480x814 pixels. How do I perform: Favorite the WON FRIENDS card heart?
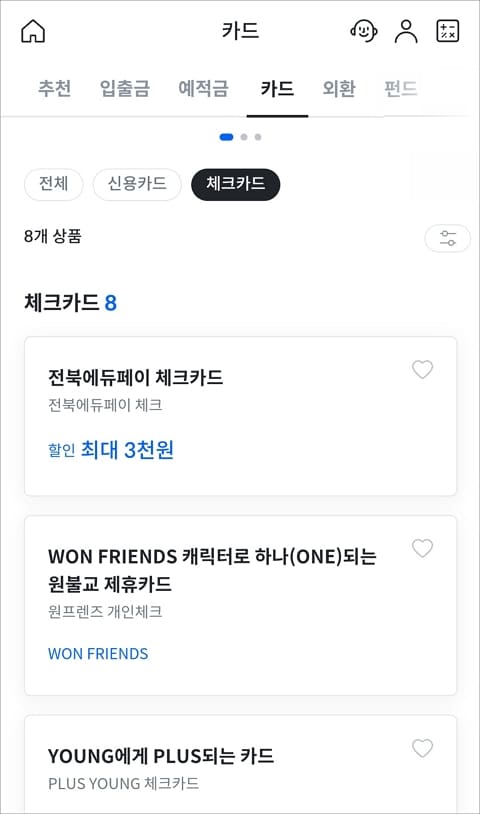(422, 548)
